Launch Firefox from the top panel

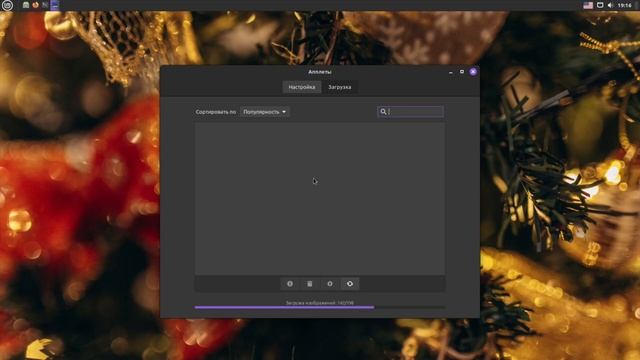[36, 5]
